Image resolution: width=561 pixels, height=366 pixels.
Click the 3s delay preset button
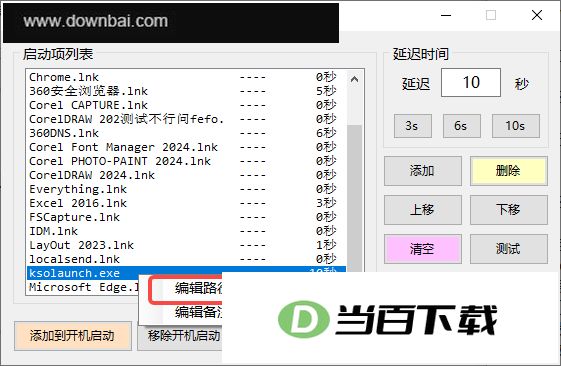[413, 126]
